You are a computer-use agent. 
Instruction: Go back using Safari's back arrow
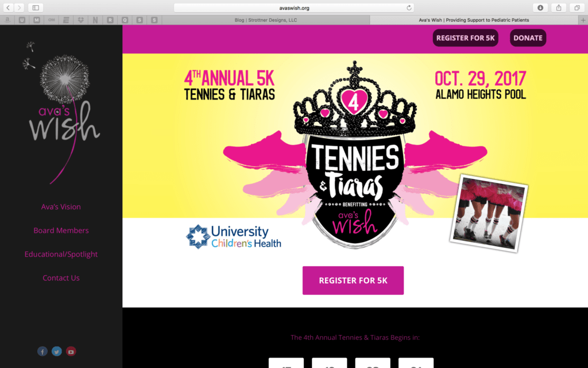(x=8, y=7)
